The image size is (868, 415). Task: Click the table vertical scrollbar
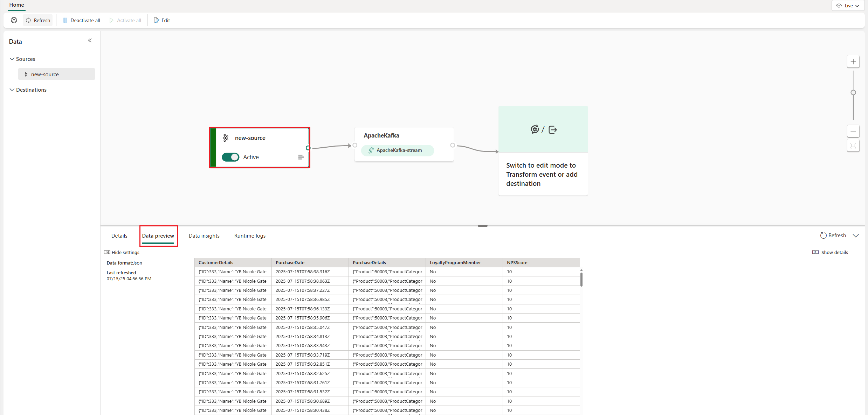(x=581, y=279)
